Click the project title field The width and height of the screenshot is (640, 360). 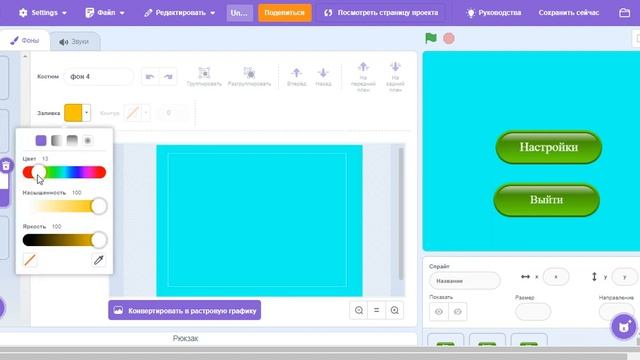pos(239,13)
